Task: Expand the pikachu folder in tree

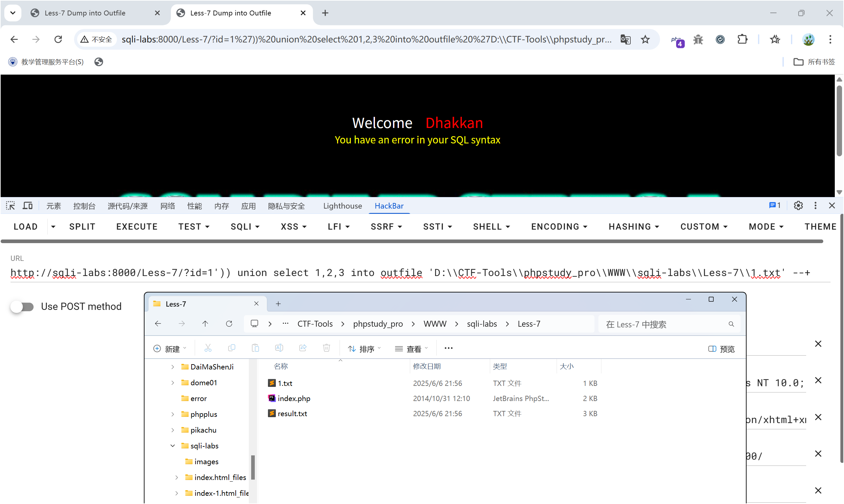Action: [172, 430]
